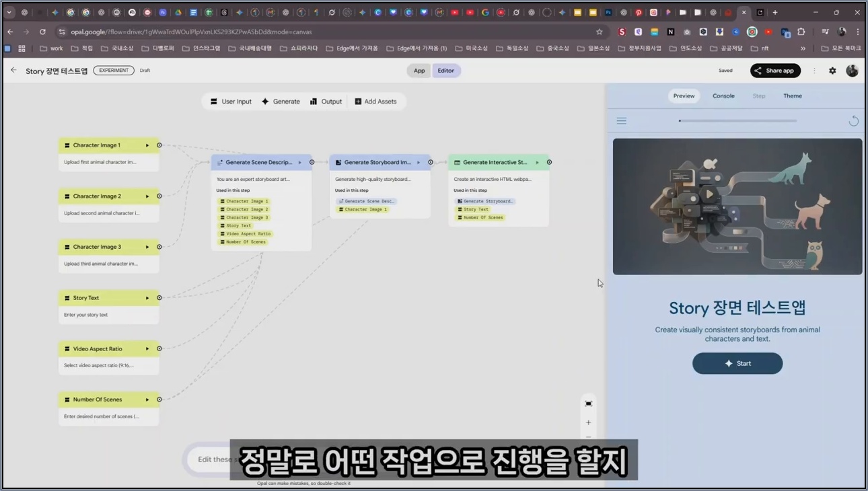Screen dimensions: 868x491
Task: Open the 모든 북마크 folder
Action: coord(841,48)
